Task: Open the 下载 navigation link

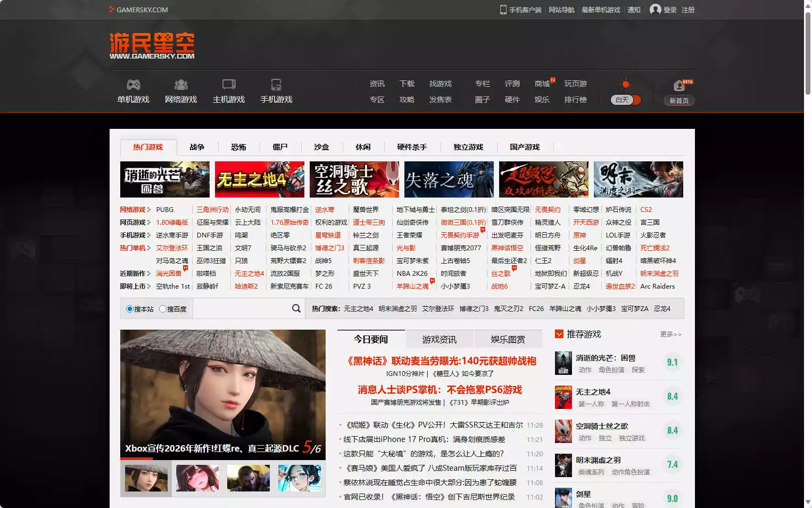Action: point(407,84)
